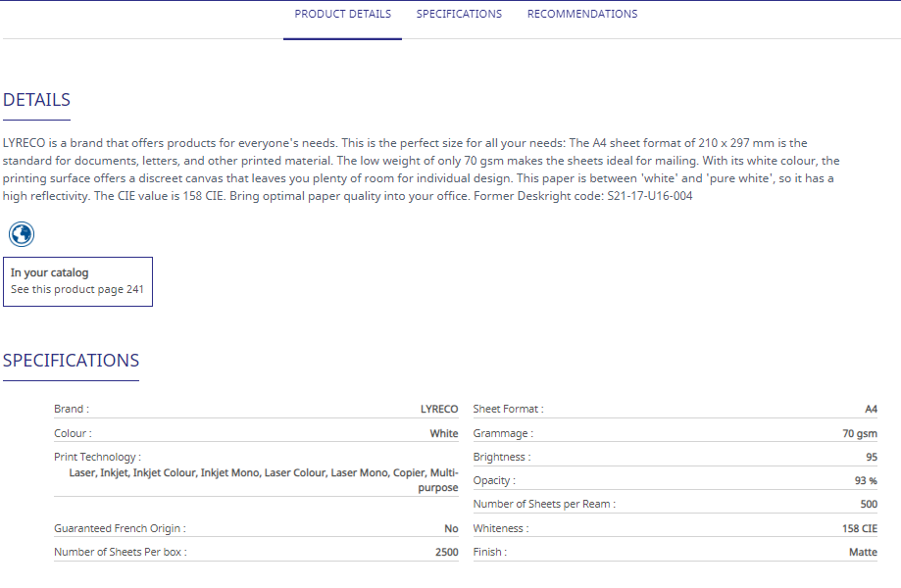The width and height of the screenshot is (901, 588).
Task: Click the Colour value 'White'
Action: [443, 433]
